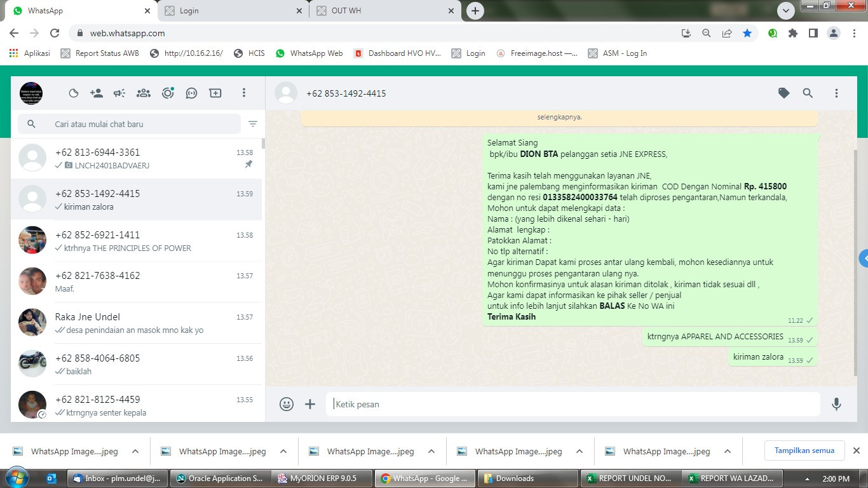Expand fourth WhatsApp Image download options
Image resolution: width=868 pixels, height=488 pixels.
pyautogui.click(x=580, y=451)
